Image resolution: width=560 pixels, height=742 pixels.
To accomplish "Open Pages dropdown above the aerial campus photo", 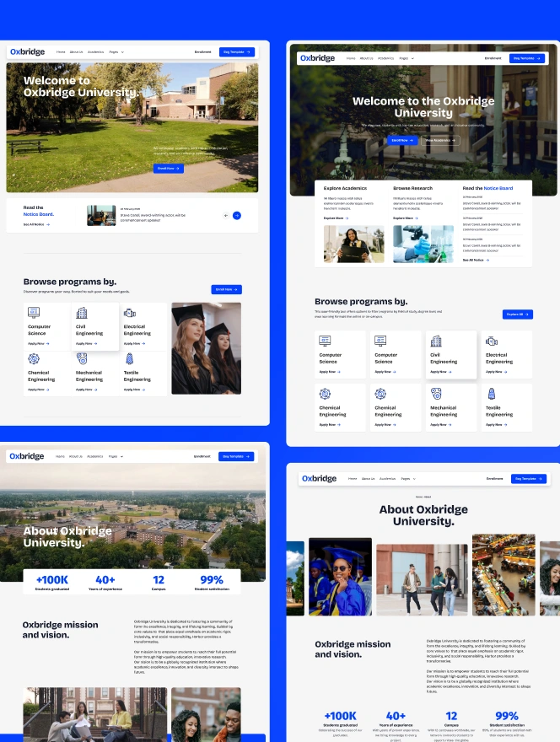I will (x=115, y=456).
